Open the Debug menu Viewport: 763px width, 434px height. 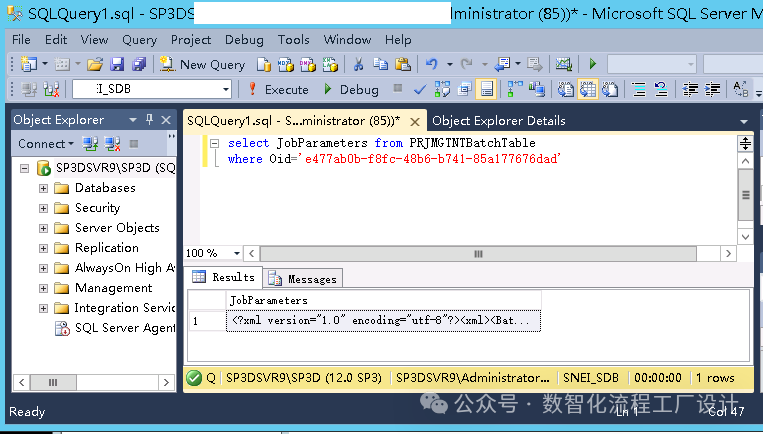pos(244,39)
